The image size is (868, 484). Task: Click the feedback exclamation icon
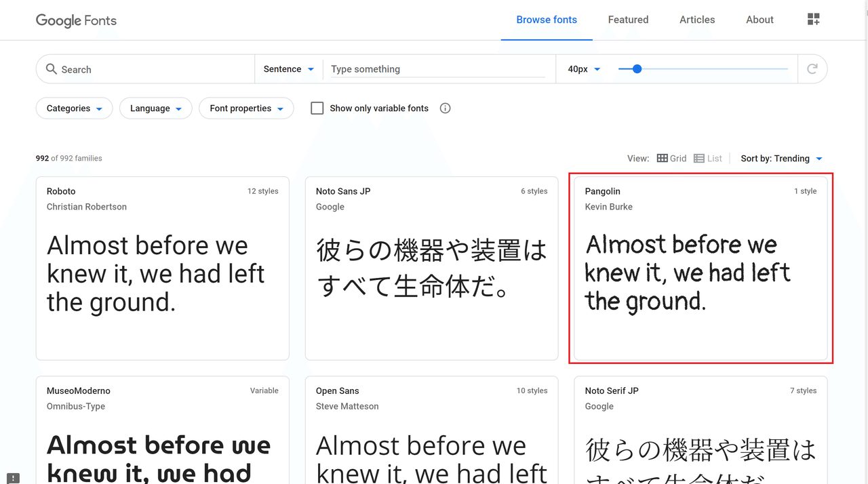[x=14, y=478]
